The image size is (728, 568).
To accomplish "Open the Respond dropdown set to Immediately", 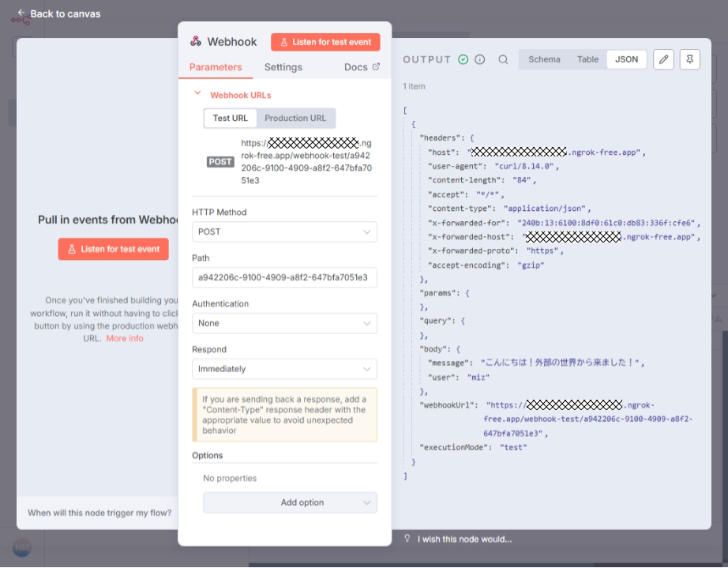I will (284, 369).
